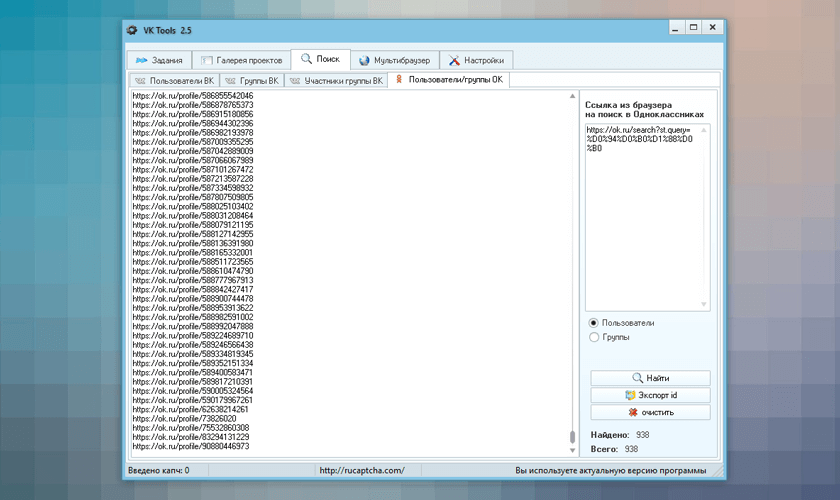Click the export icon on Экспорт id button
The height and width of the screenshot is (500, 840).
click(630, 395)
